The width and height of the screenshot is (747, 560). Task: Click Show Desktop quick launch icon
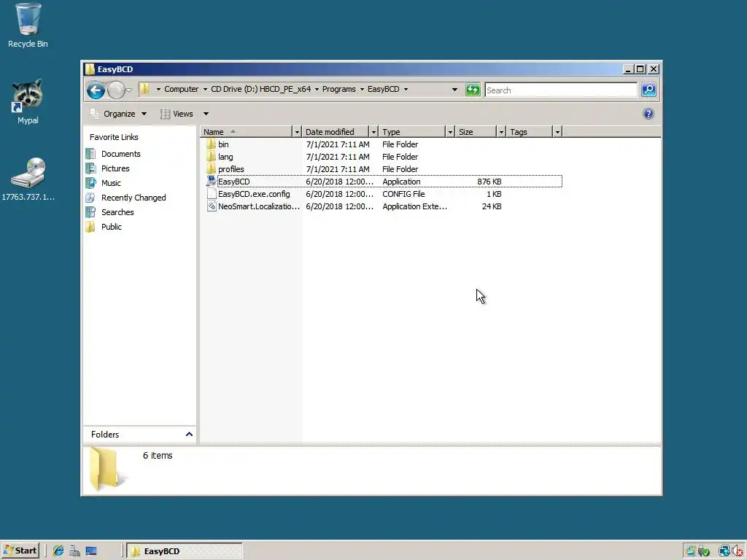tap(91, 551)
